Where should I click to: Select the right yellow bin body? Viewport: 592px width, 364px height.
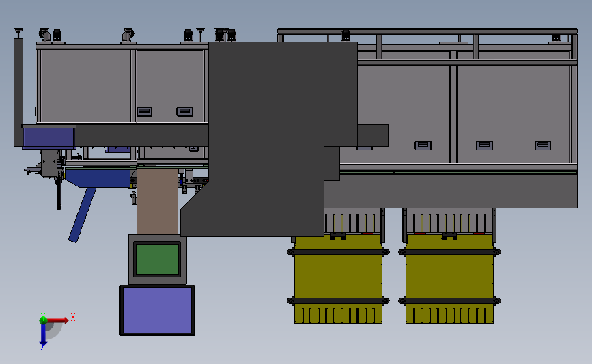449,279
